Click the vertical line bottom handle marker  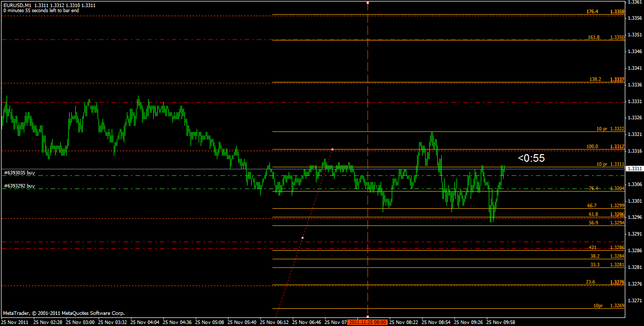coord(367,316)
